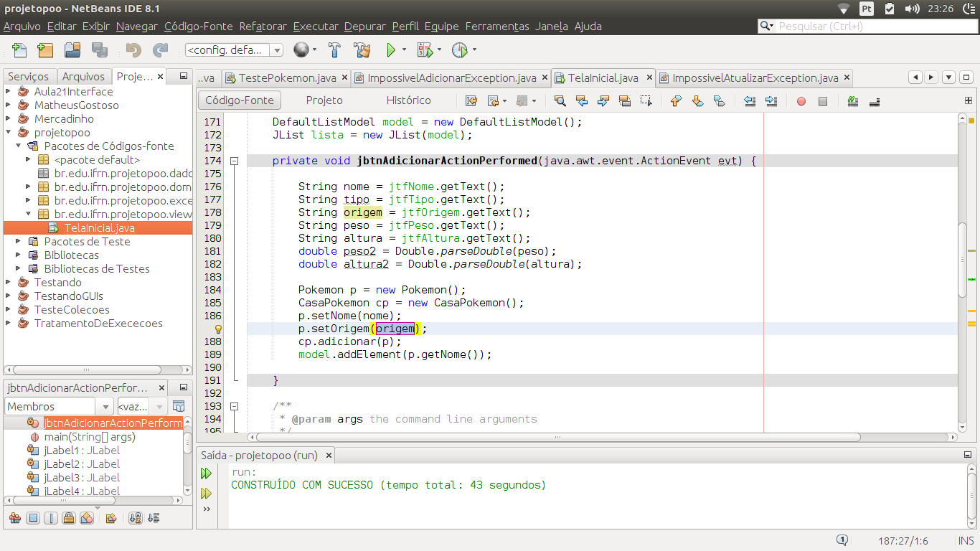Click the Undo arrow in main toolbar
Screen dimensions: 980x551
click(133, 50)
